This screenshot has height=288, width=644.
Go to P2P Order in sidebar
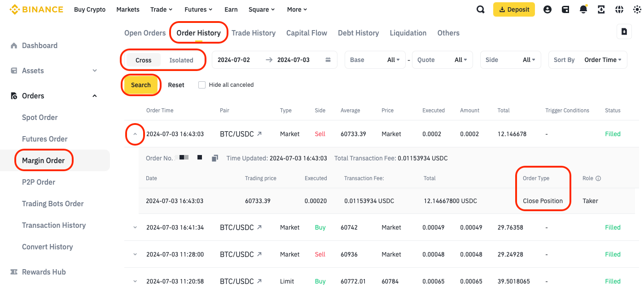click(39, 182)
